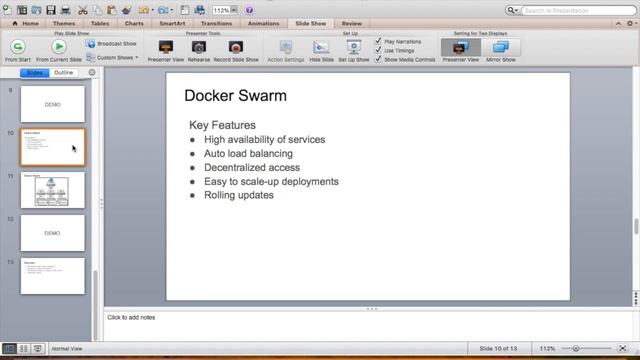
Task: Click the Normal View status bar icon
Action: (x=9, y=349)
